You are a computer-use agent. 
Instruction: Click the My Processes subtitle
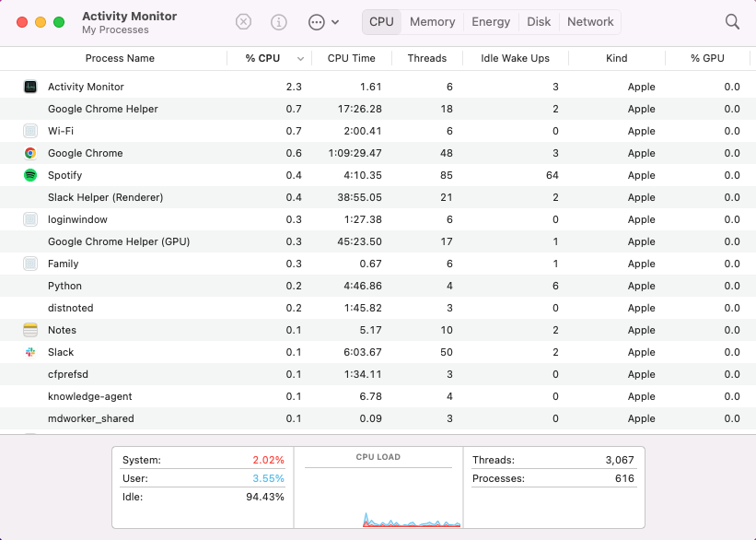pyautogui.click(x=115, y=29)
